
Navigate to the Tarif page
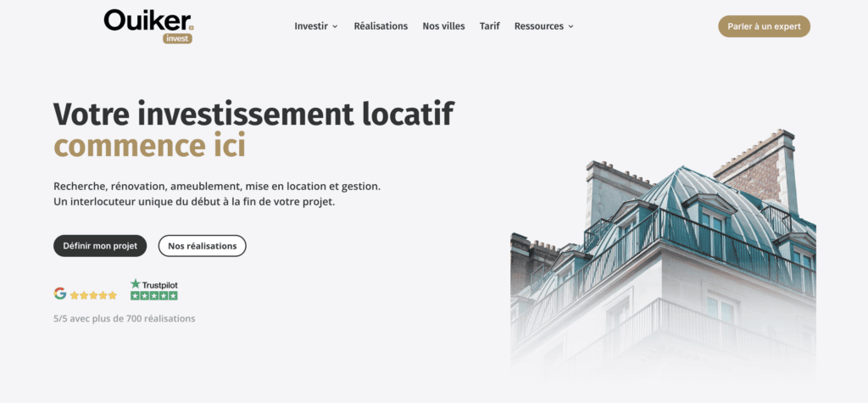pos(489,26)
